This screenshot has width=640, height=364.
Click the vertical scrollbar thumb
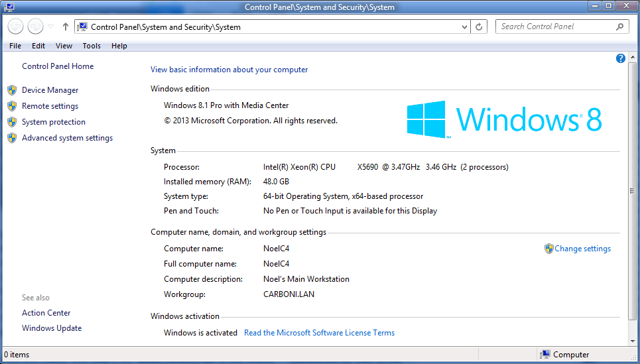click(632, 191)
